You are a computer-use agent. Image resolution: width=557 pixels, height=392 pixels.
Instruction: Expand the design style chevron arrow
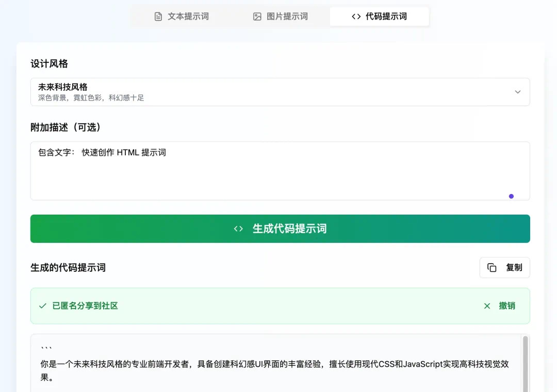tap(518, 92)
